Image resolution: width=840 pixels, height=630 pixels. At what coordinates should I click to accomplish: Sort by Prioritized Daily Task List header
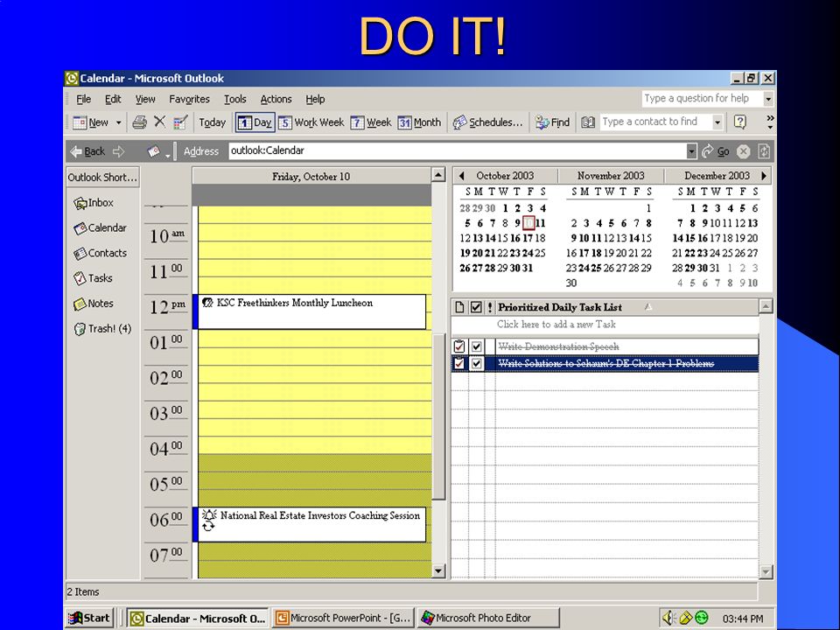pyautogui.click(x=626, y=307)
